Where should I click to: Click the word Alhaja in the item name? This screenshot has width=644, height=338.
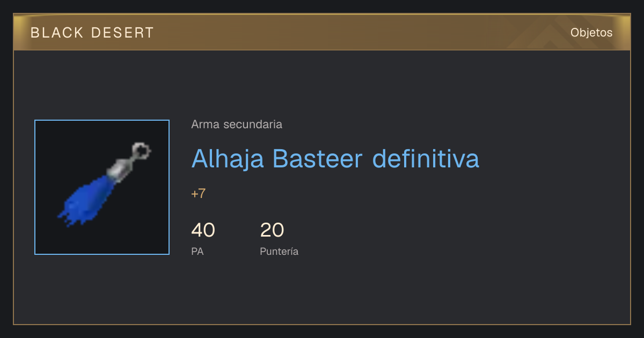[x=228, y=159]
